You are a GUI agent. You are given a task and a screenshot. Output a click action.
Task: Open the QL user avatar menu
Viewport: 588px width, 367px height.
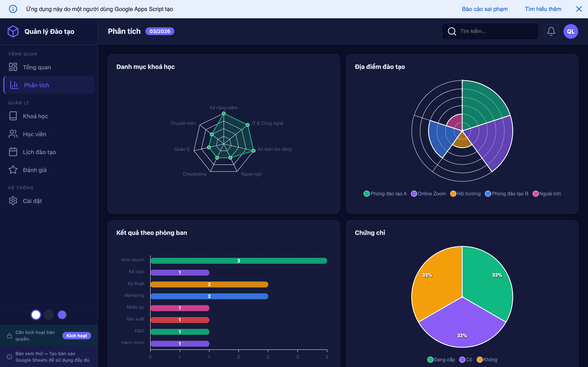coord(570,31)
